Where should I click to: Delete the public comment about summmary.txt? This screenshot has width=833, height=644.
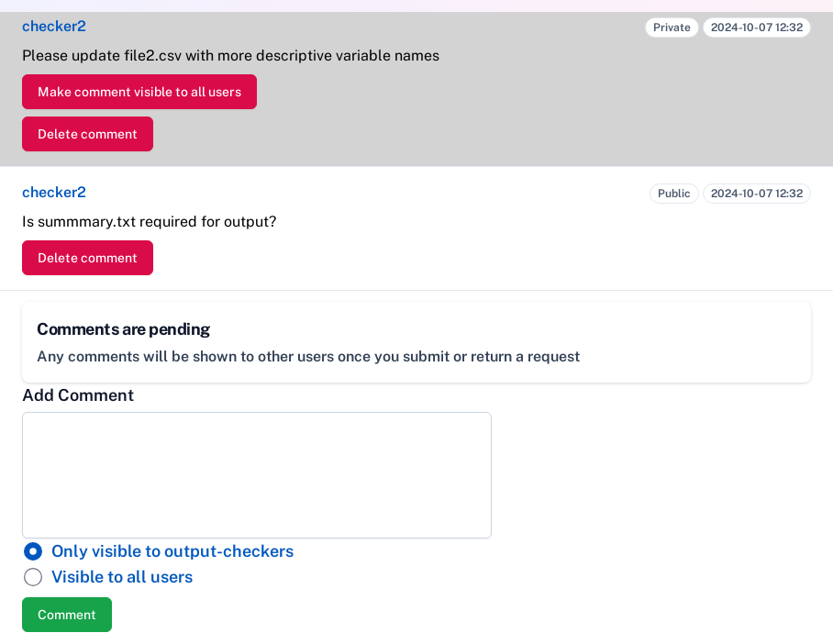pyautogui.click(x=87, y=258)
